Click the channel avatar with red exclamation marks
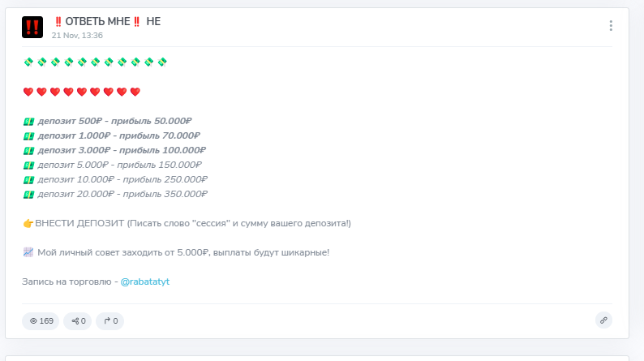This screenshot has width=644, height=361. (32, 27)
